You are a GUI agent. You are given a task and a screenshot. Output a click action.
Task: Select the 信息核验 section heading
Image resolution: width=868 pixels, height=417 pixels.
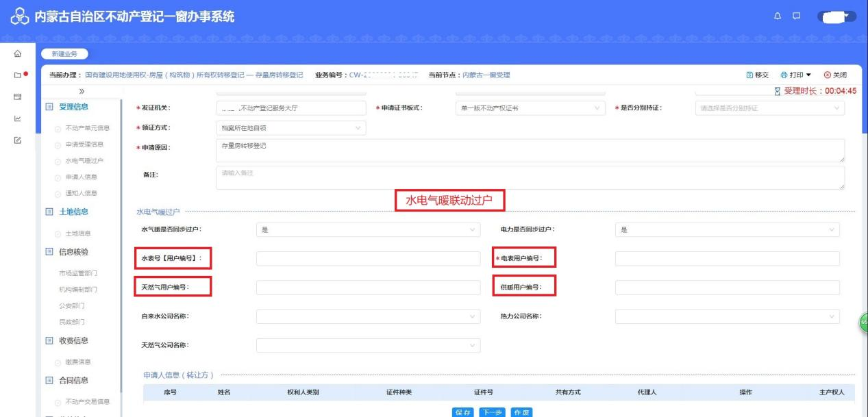(73, 252)
